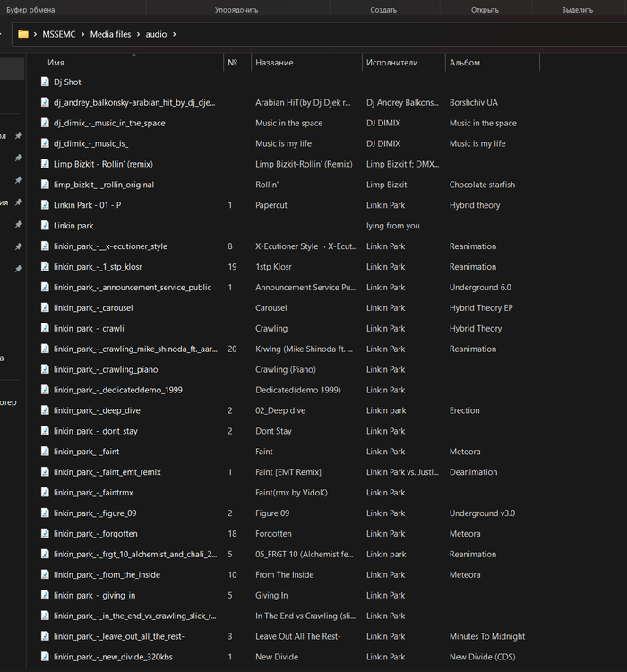The image size is (627, 672).
Task: Click the folder icon in address bar
Action: coord(23,34)
